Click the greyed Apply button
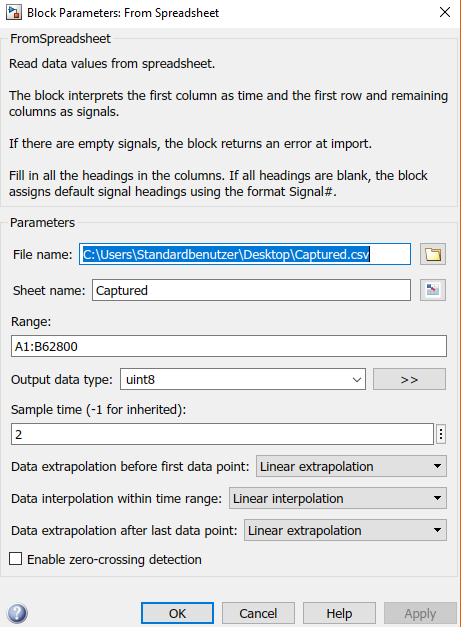The width and height of the screenshot is (461, 627). pyautogui.click(x=420, y=613)
